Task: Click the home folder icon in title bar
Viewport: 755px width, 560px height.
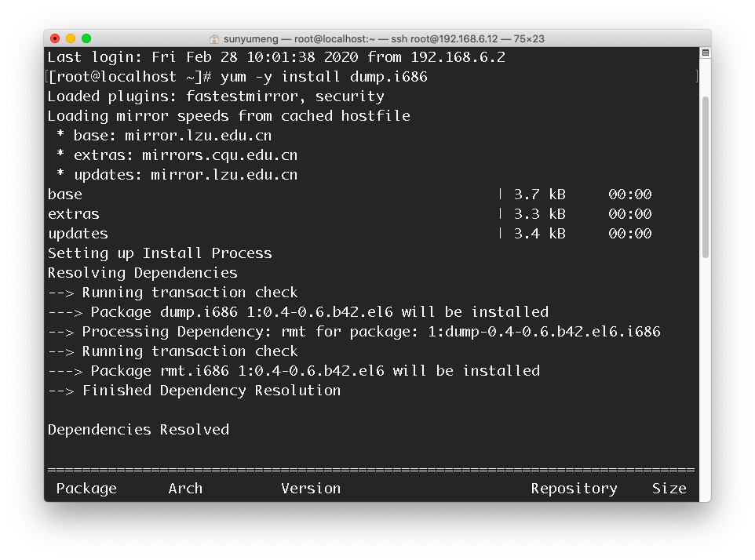Action: coord(214,39)
